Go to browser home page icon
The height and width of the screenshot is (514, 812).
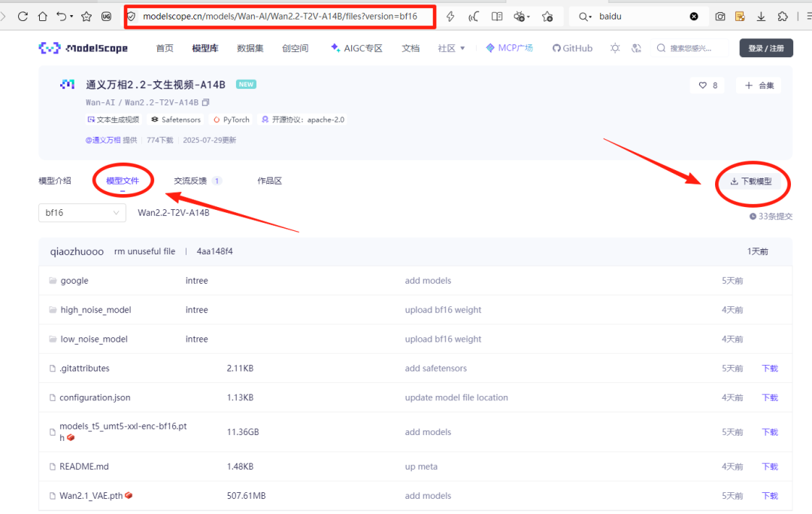pos(42,17)
